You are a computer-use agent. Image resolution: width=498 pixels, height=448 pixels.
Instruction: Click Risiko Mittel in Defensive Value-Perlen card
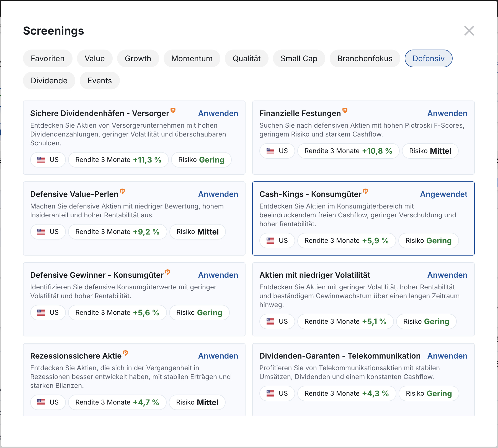click(x=198, y=232)
